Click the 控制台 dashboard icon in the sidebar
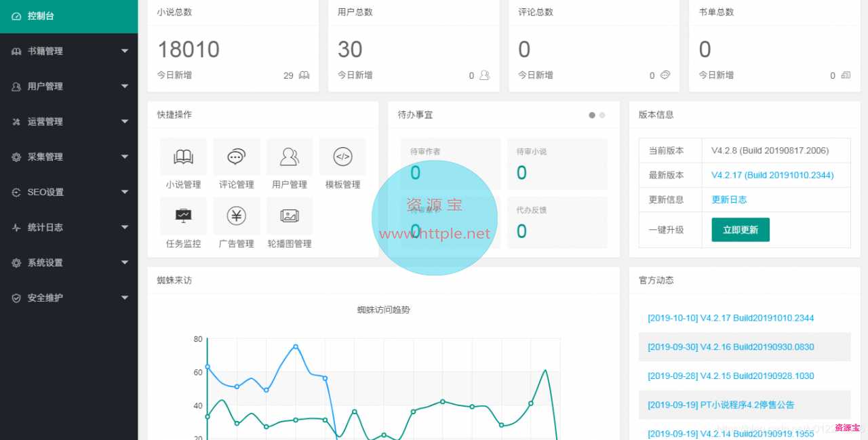This screenshot has width=868, height=440. pyautogui.click(x=16, y=16)
